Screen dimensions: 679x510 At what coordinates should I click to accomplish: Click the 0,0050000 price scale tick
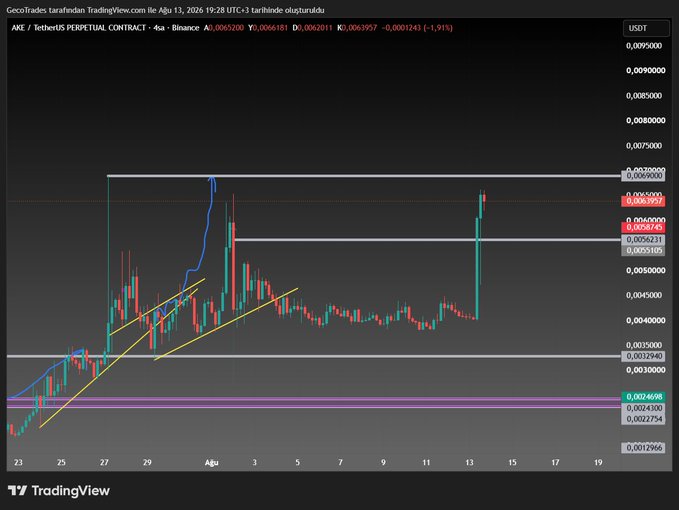click(645, 270)
